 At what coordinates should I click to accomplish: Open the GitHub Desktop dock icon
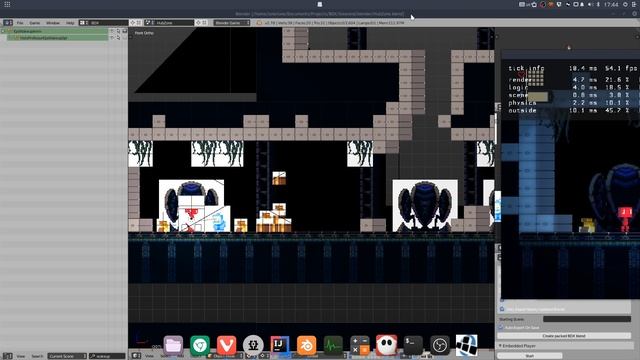[x=253, y=345]
